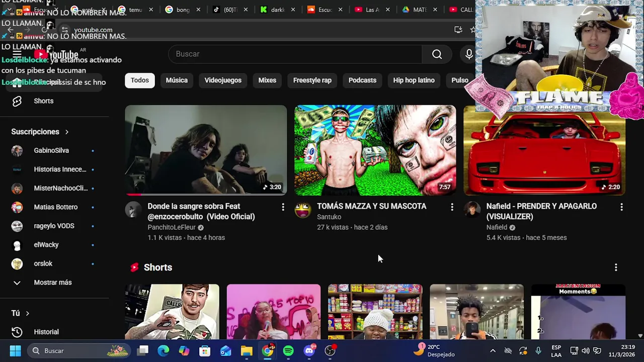Viewport: 644px width, 362px height.
Task: Show hidden icons in system tray
Action: coord(493,351)
